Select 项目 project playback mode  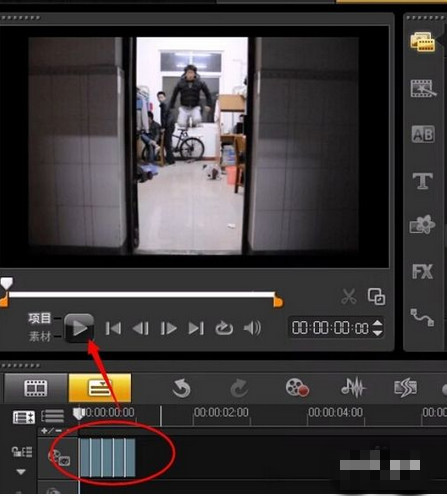click(39, 318)
